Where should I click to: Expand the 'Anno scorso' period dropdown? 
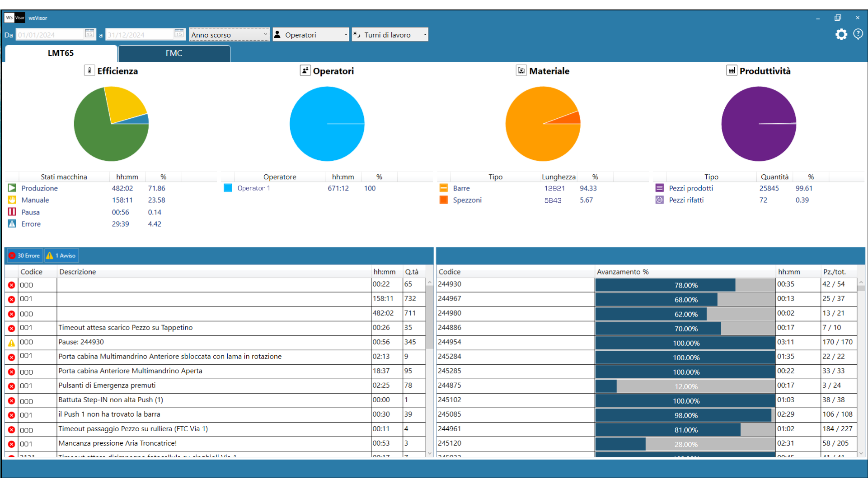click(x=229, y=35)
